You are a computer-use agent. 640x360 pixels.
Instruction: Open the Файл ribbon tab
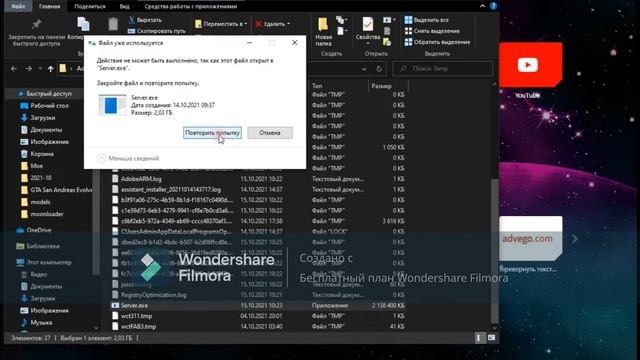click(x=18, y=6)
